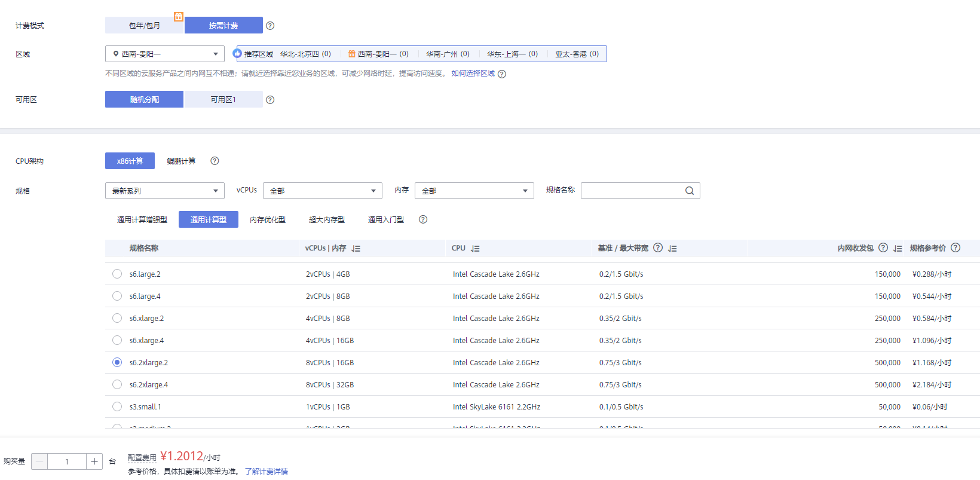
Task: Switch to 内存优化型 tab
Action: (x=268, y=219)
